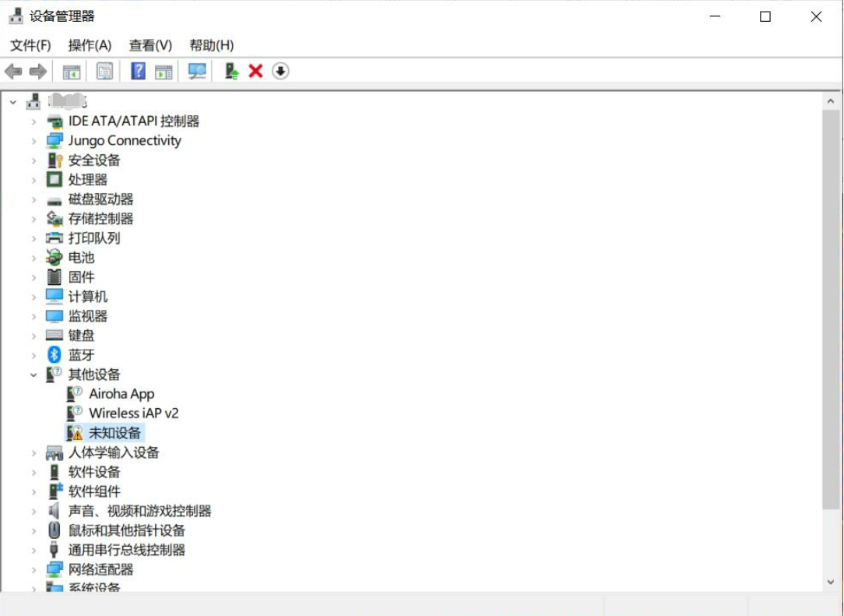Click the red X Uninstall device icon
This screenshot has height=616, width=844.
[x=255, y=71]
